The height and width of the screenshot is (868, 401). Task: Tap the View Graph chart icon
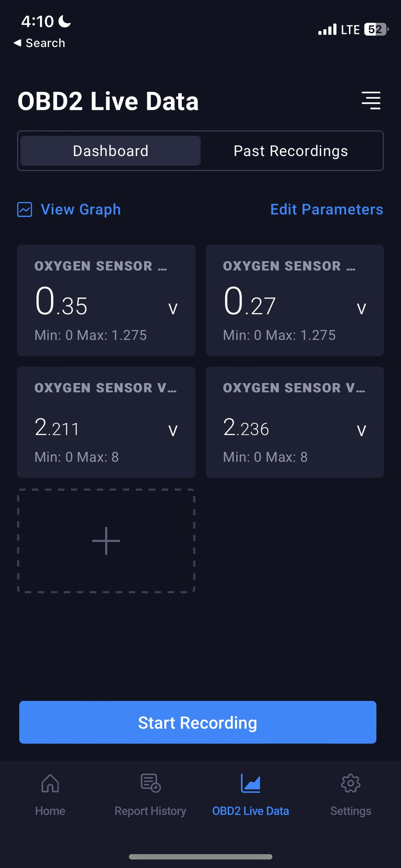[25, 210]
